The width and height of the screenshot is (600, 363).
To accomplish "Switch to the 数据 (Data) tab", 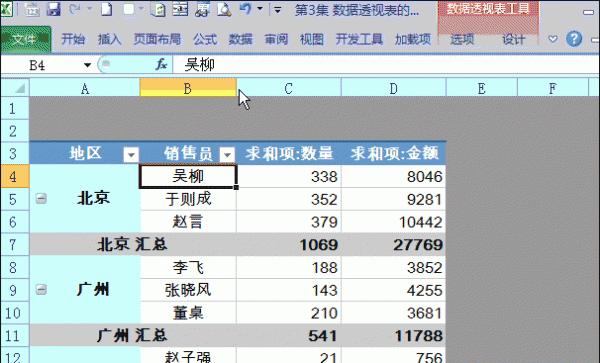I will tap(241, 39).
